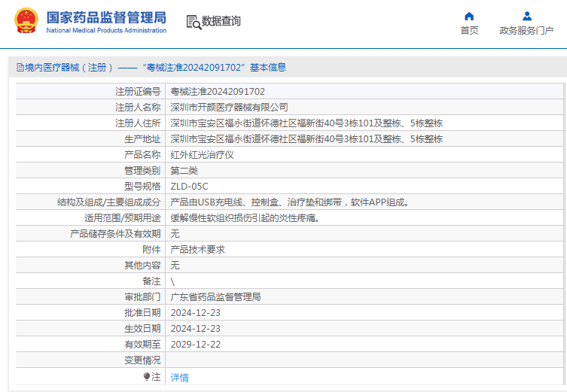Click the 注册人名称 label
This screenshot has width=567, height=392.
pos(138,108)
